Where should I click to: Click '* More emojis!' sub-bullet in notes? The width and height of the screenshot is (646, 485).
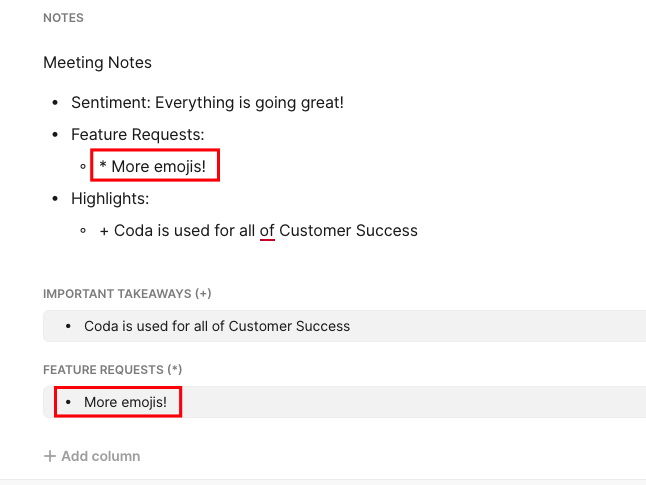coord(152,166)
